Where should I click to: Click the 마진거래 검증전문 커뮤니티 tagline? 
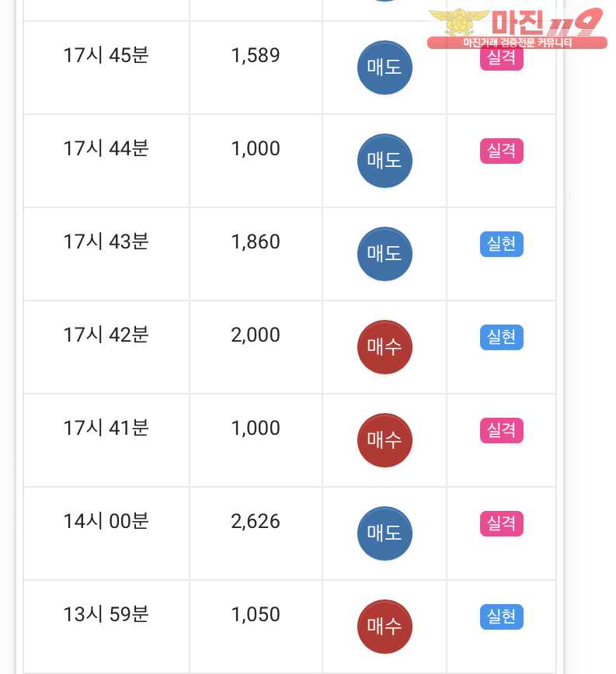pos(517,43)
